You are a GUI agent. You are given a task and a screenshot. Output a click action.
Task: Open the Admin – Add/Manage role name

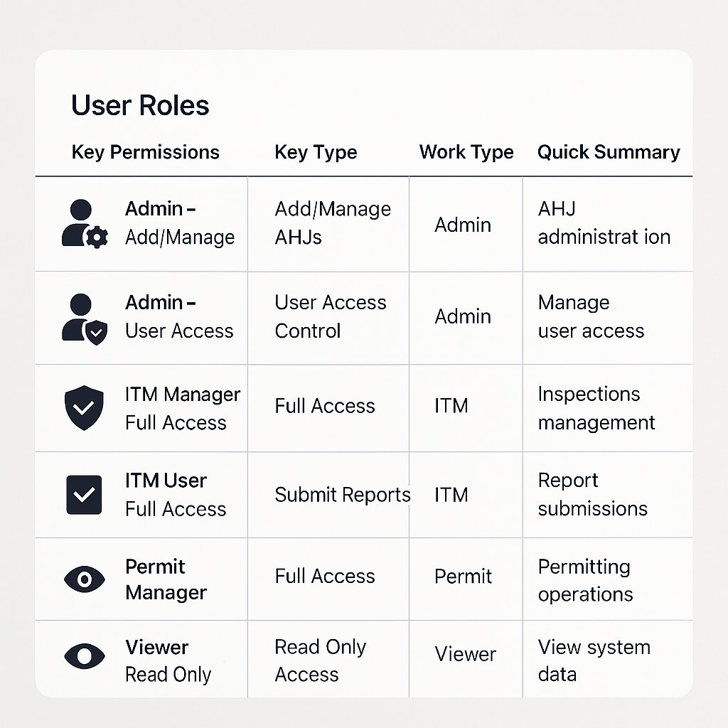(x=180, y=223)
